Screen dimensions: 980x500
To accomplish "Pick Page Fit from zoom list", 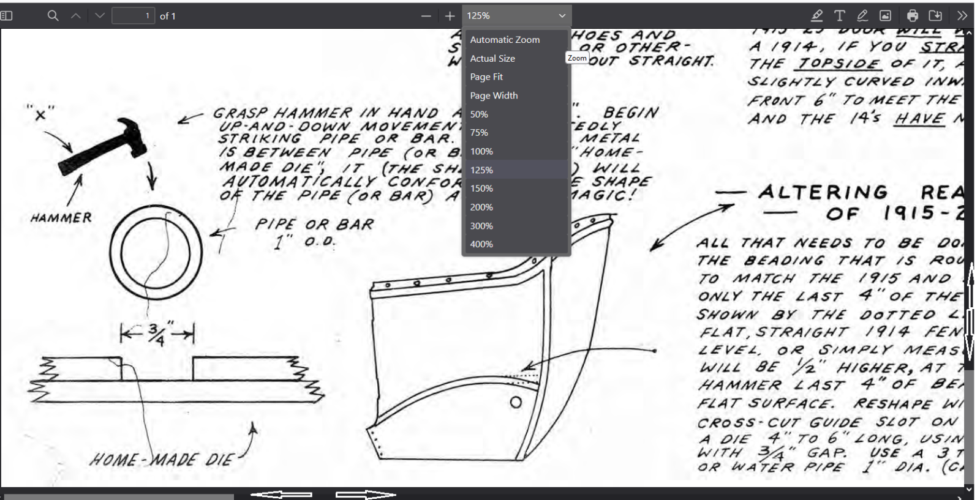I will [x=486, y=77].
